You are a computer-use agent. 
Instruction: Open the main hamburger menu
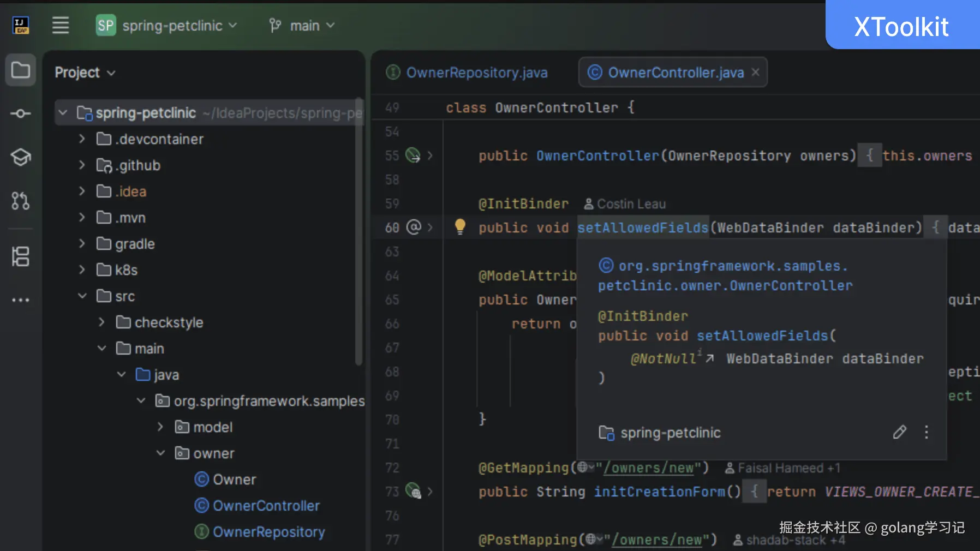[61, 25]
